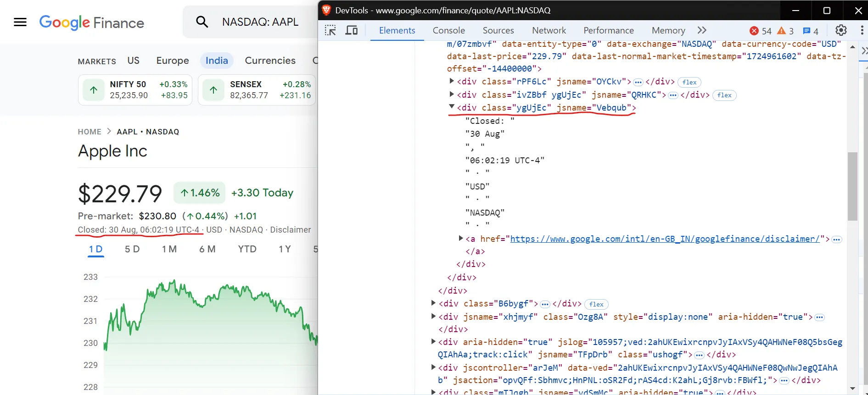Open the Performance tab
This screenshot has height=395, width=868.
609,30
